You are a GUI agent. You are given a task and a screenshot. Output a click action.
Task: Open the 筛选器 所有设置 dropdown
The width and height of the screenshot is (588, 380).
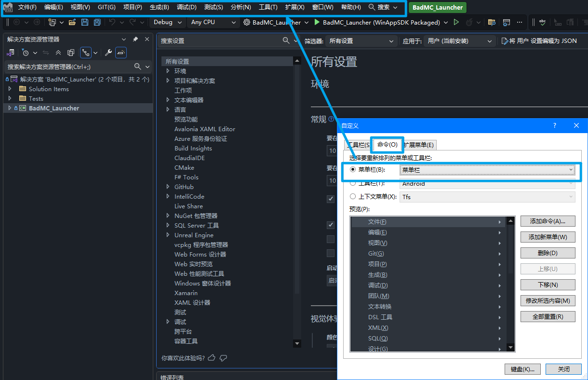[361, 41]
